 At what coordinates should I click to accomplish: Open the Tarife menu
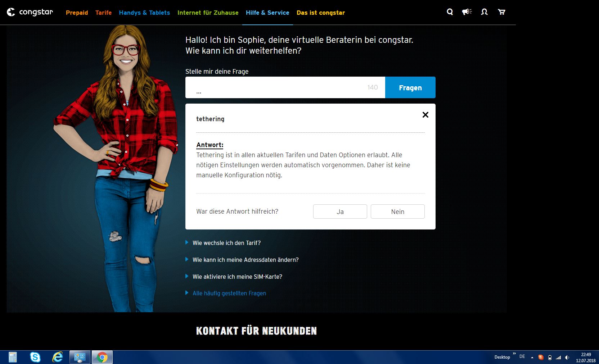point(103,13)
